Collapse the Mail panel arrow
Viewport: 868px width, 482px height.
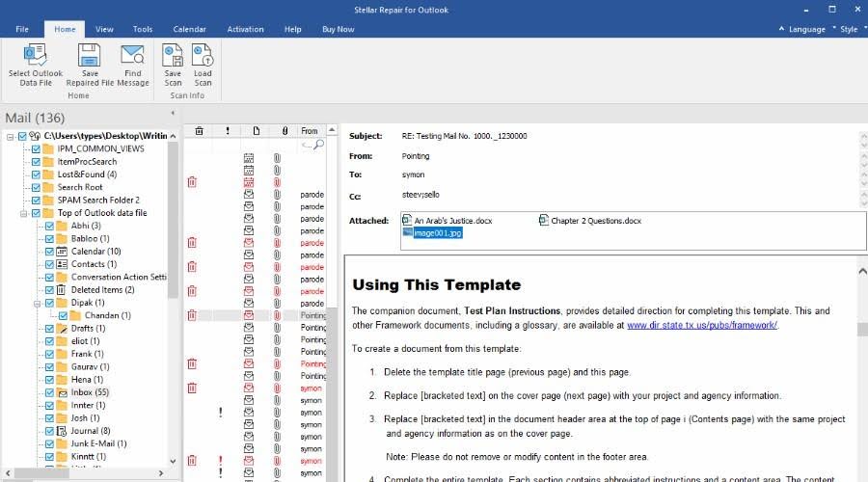click(x=173, y=113)
